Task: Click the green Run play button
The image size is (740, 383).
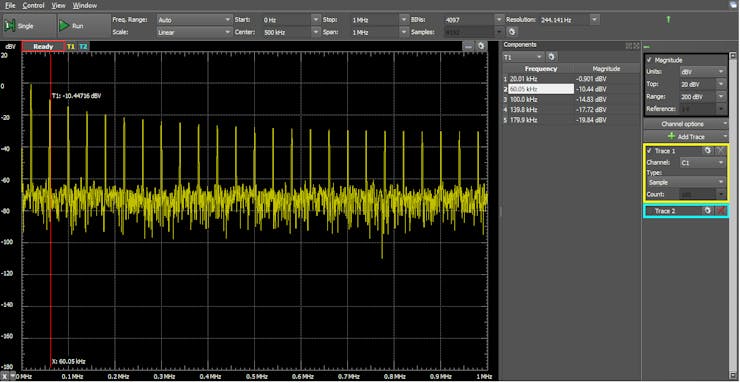Action: pos(65,26)
